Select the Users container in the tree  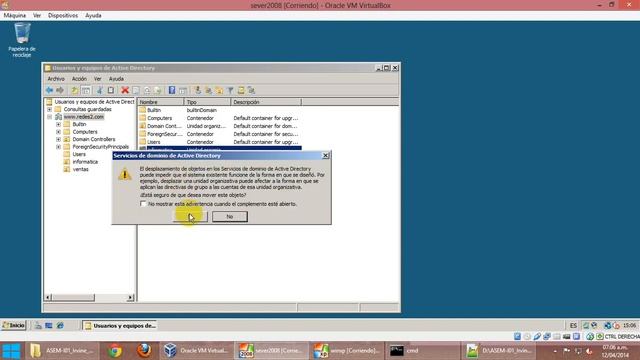[79, 154]
